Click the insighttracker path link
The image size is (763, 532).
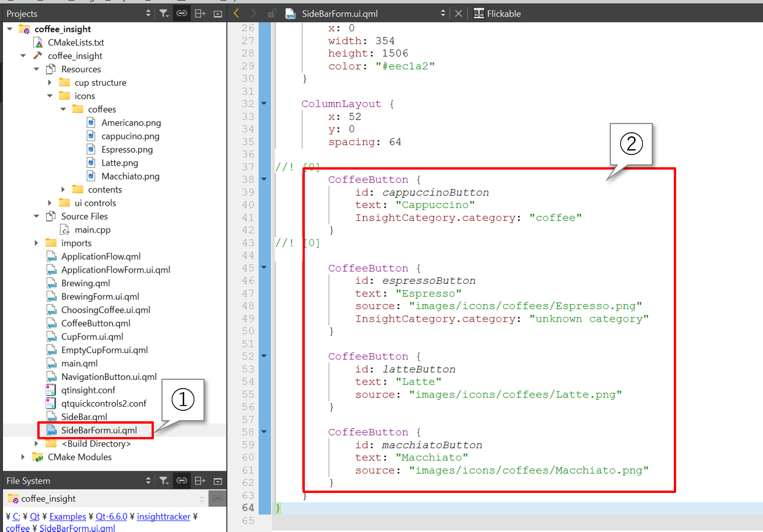coord(164,516)
